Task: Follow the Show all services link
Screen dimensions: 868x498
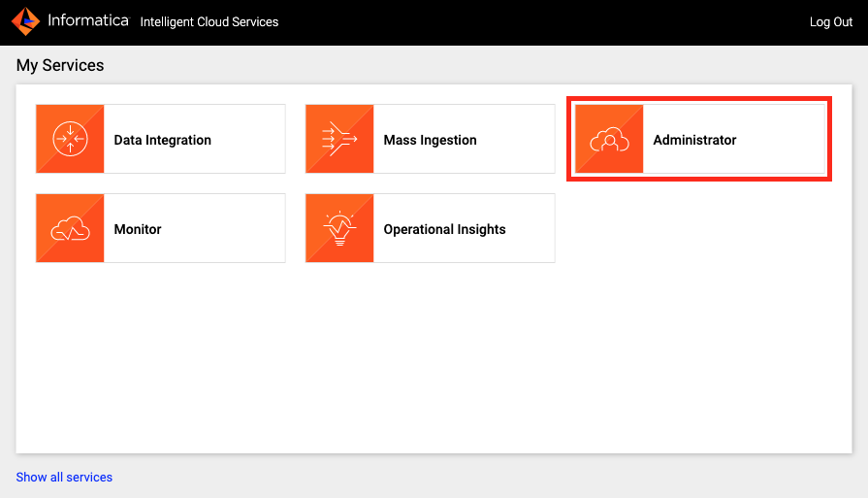Action: pyautogui.click(x=64, y=478)
